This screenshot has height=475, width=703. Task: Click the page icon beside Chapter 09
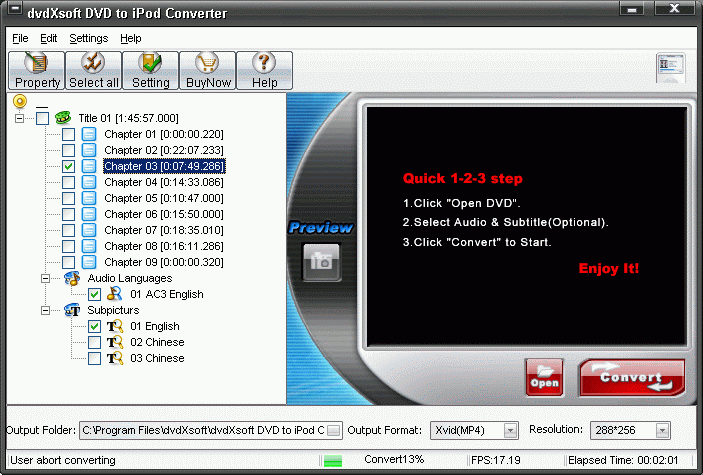pyautogui.click(x=89, y=262)
